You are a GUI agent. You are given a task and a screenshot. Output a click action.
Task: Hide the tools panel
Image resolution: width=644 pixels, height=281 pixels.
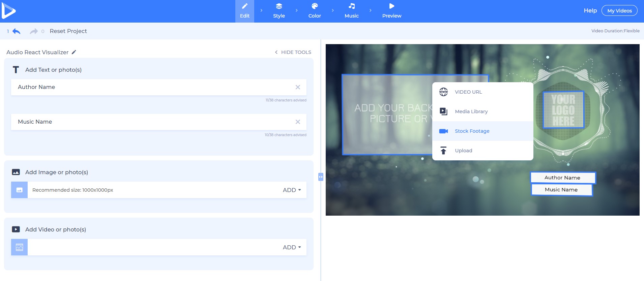pos(293,52)
